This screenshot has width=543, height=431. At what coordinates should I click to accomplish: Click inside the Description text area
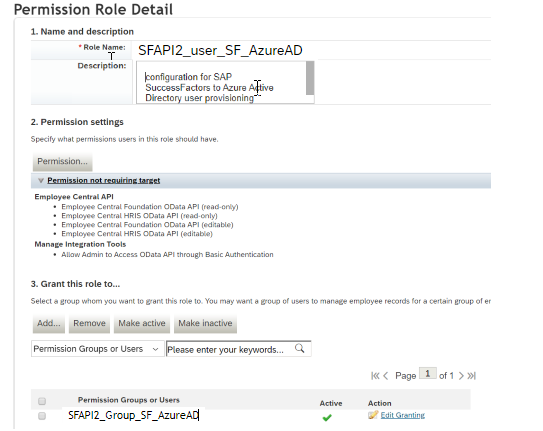pyautogui.click(x=222, y=82)
